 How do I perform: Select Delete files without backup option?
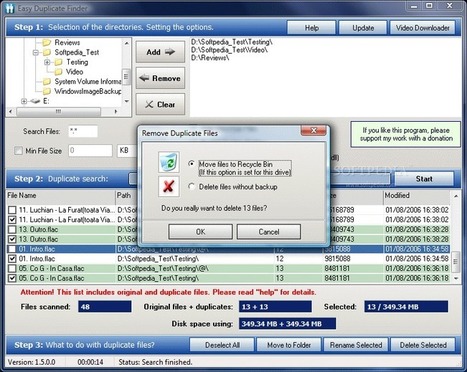[x=191, y=187]
